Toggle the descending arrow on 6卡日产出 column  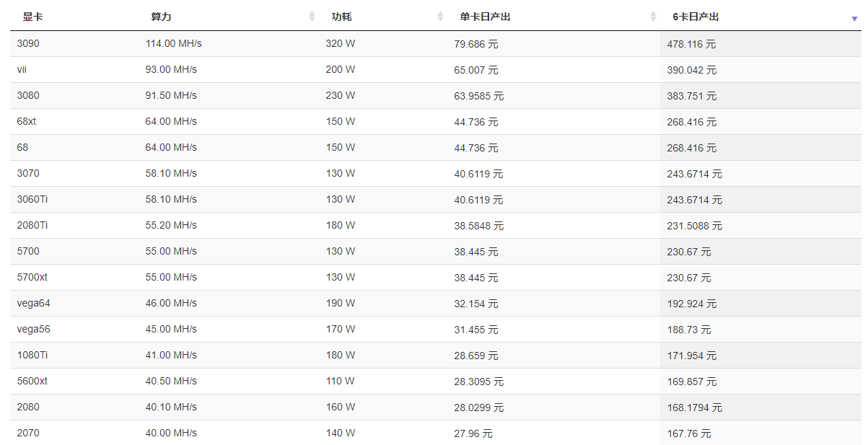click(854, 17)
